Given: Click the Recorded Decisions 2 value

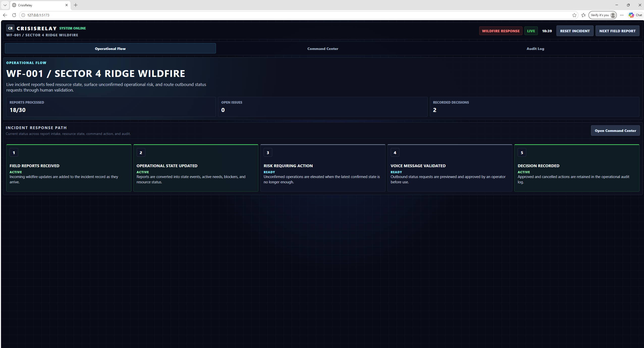Looking at the screenshot, I should click(435, 110).
